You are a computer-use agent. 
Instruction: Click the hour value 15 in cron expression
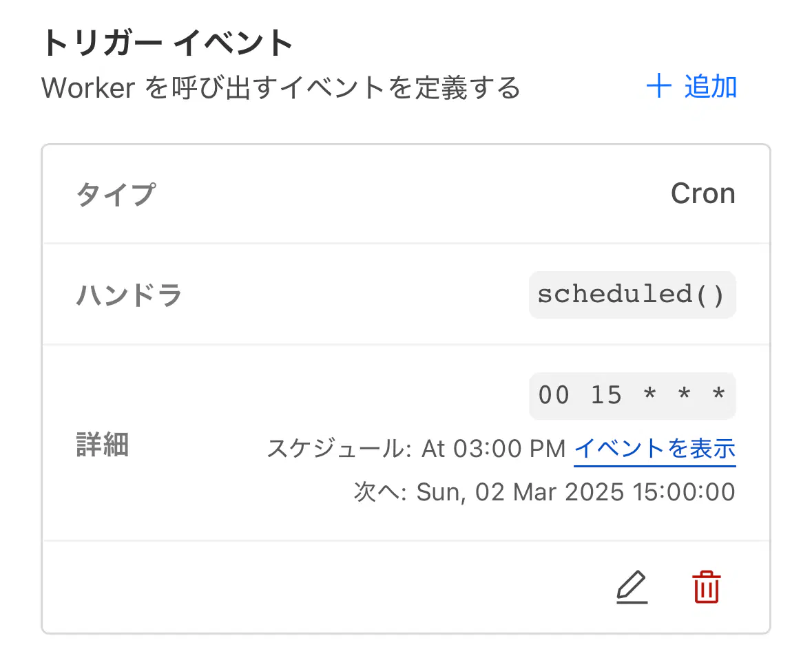(x=606, y=395)
